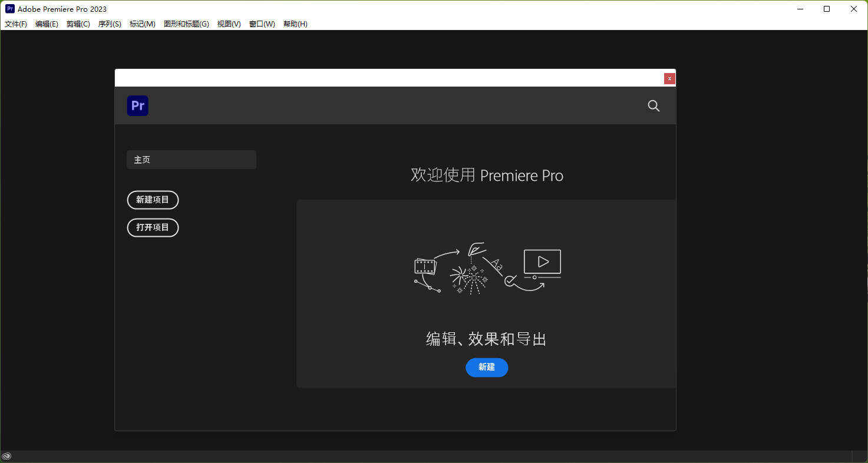Viewport: 868px width, 463px height.
Task: Click the 打开项目 button
Action: 153,227
